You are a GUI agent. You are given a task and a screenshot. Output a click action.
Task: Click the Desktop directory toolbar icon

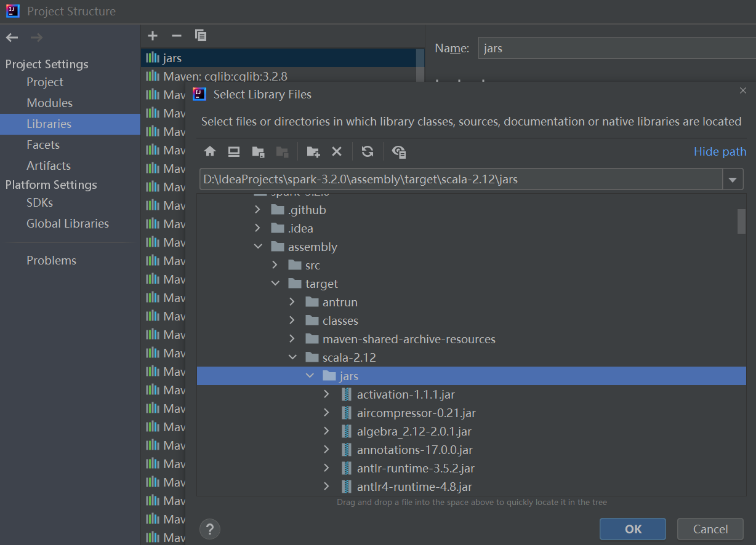[x=234, y=151]
